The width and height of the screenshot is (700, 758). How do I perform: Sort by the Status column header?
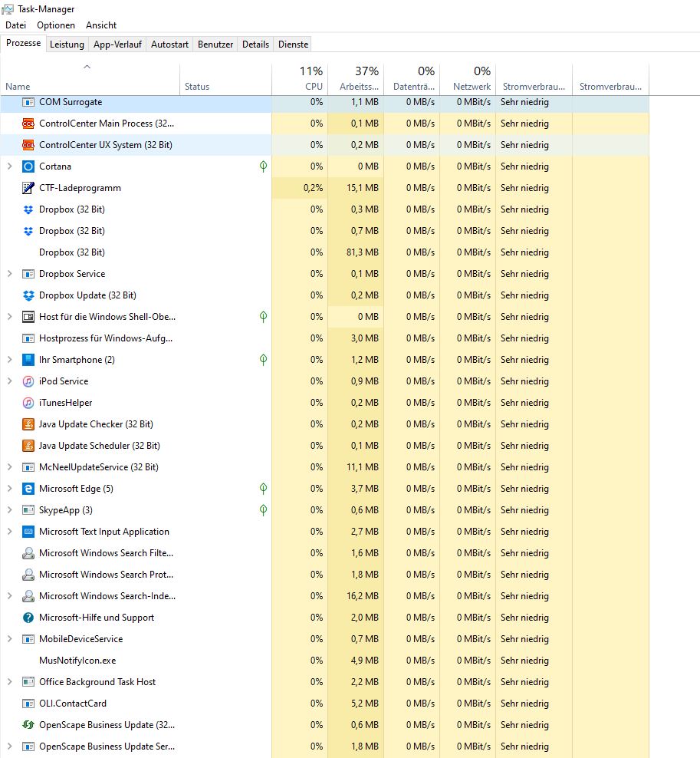[x=225, y=79]
